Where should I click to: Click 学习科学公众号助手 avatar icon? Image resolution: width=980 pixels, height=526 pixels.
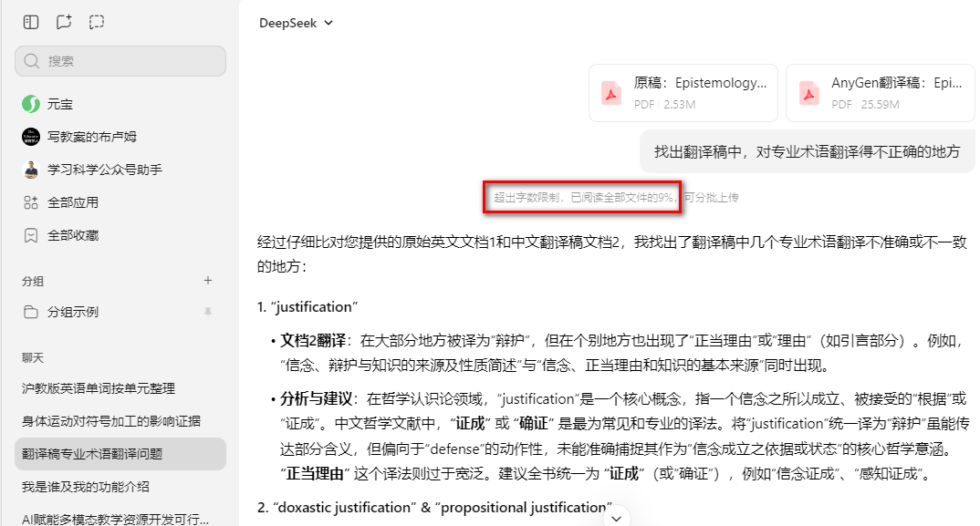(31, 170)
